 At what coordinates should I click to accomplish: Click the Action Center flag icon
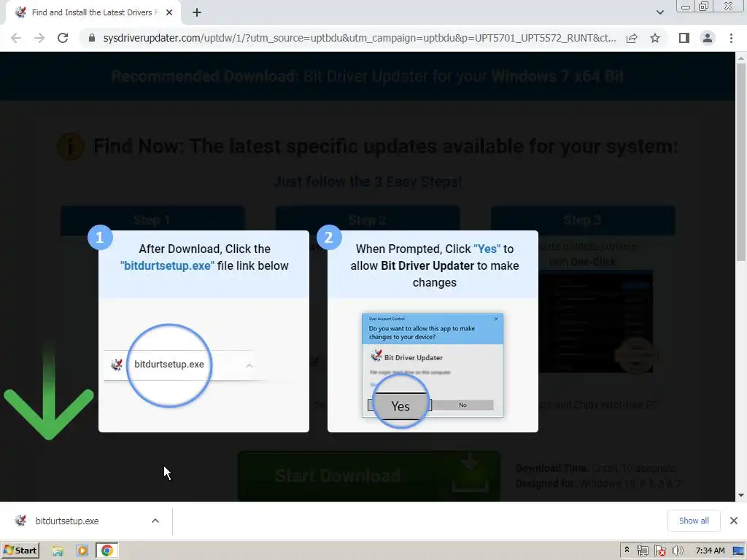pyautogui.click(x=659, y=551)
